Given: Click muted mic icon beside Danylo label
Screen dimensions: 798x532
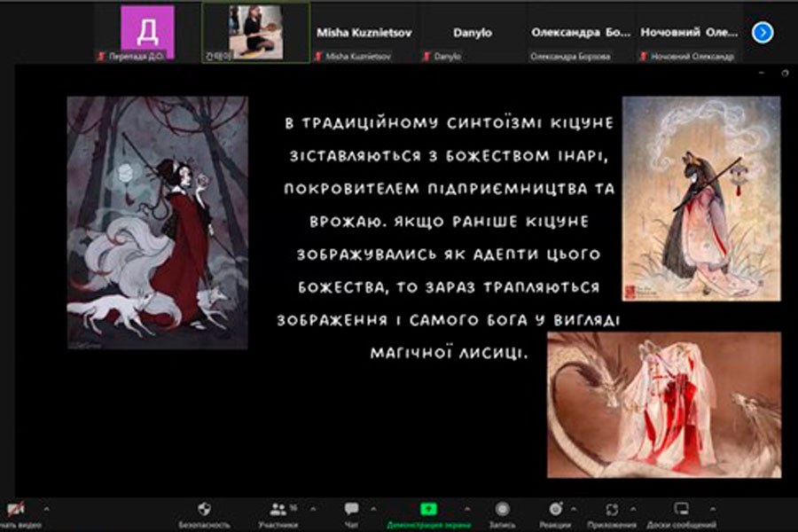Looking at the screenshot, I should 426,56.
